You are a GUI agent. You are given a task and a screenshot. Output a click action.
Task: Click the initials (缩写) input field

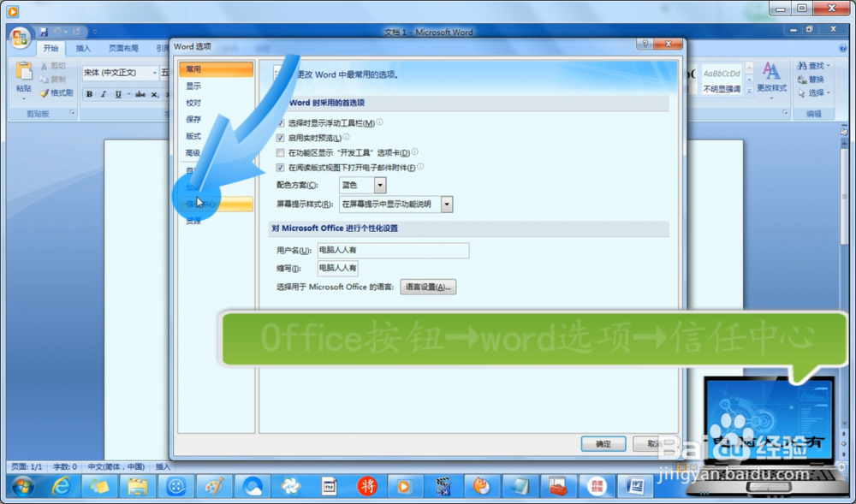click(x=338, y=268)
